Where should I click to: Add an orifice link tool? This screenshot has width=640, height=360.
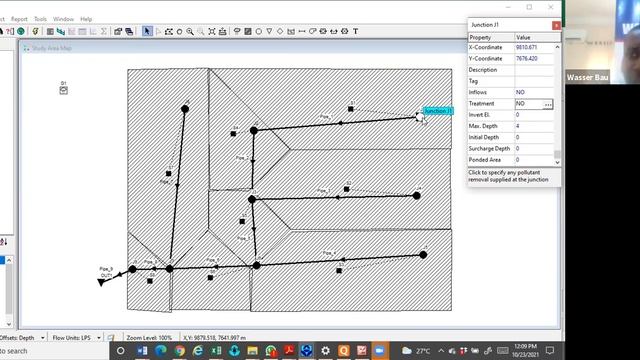323,31
